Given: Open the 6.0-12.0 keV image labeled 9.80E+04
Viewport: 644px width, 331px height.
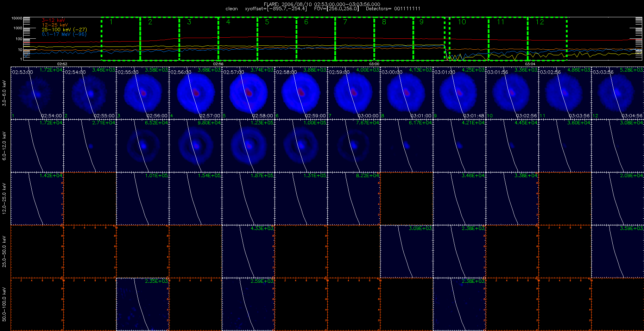Looking at the screenshot, I should [196, 145].
